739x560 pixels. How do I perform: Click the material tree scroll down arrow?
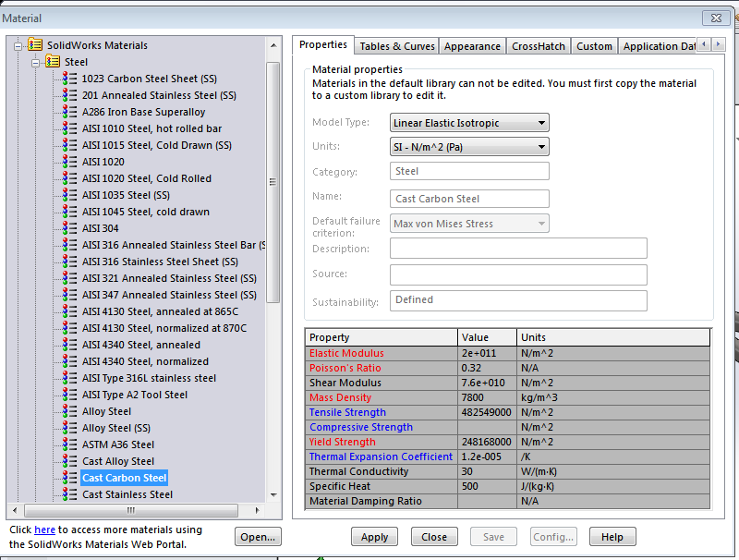[x=273, y=495]
